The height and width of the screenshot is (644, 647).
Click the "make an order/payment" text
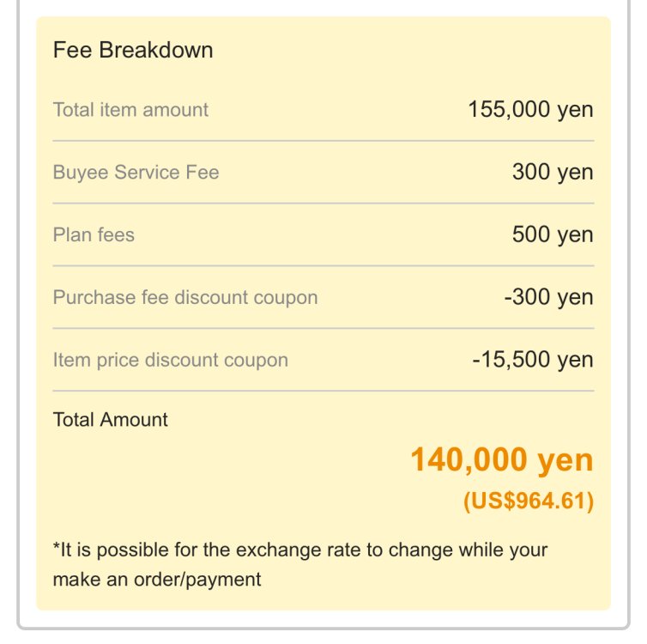(157, 580)
